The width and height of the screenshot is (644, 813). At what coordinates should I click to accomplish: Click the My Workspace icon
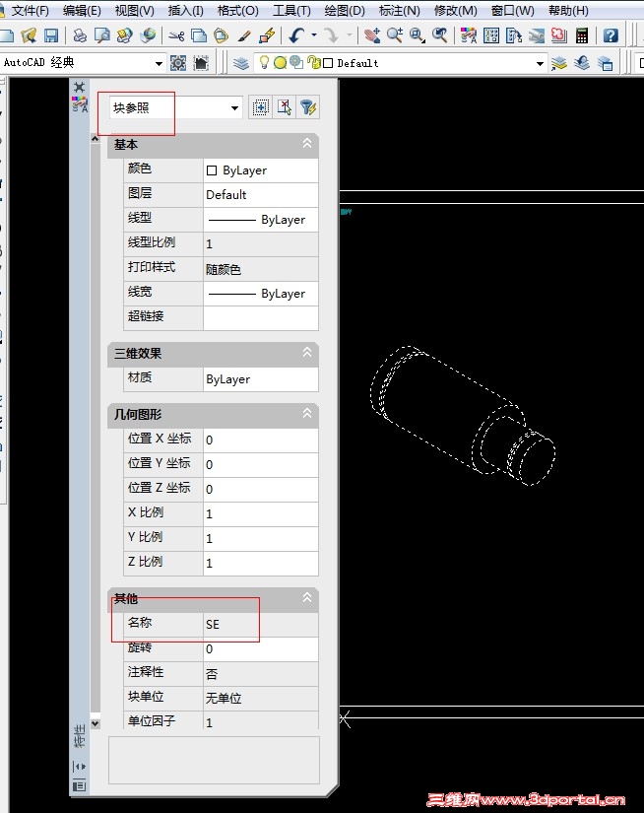201,63
